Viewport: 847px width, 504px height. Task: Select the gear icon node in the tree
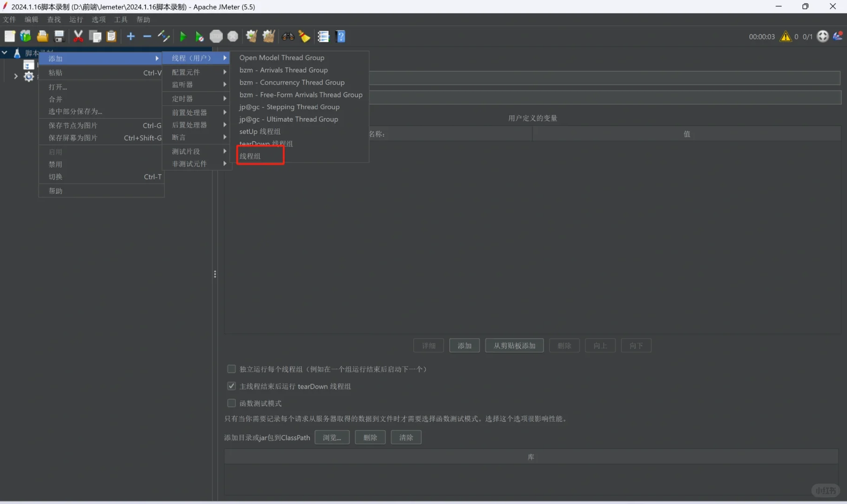tap(29, 77)
